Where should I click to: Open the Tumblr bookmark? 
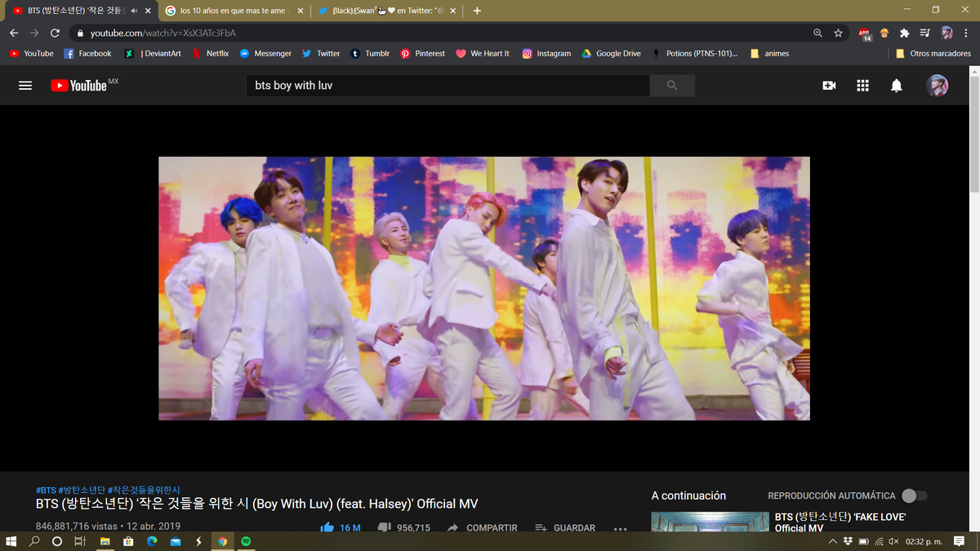(370, 53)
